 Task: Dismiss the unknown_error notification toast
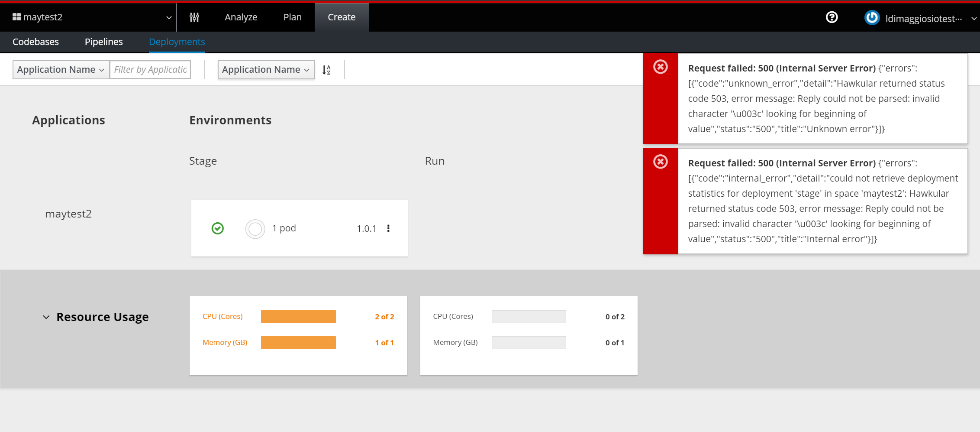[660, 67]
